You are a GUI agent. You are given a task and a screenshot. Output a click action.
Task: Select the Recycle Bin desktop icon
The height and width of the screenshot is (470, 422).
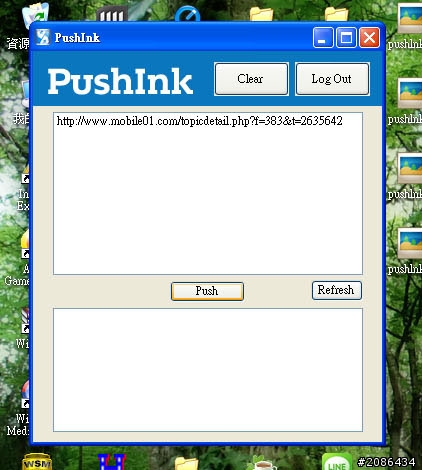[35, 13]
